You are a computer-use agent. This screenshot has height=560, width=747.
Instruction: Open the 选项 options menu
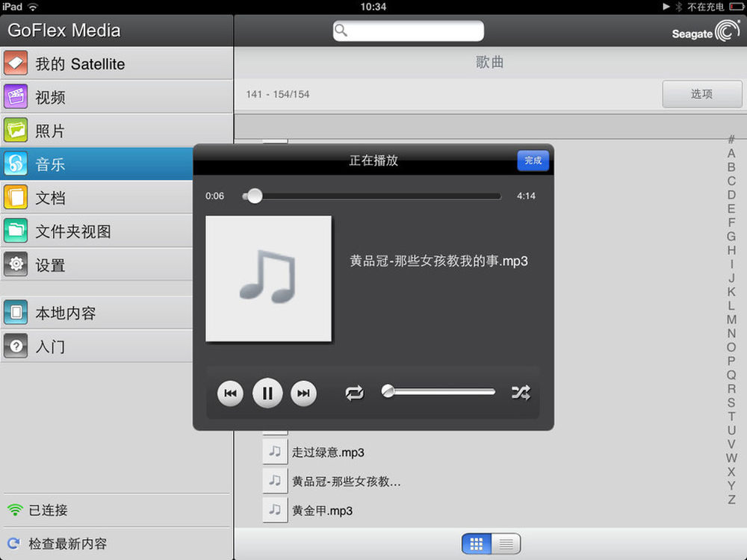[701, 94]
